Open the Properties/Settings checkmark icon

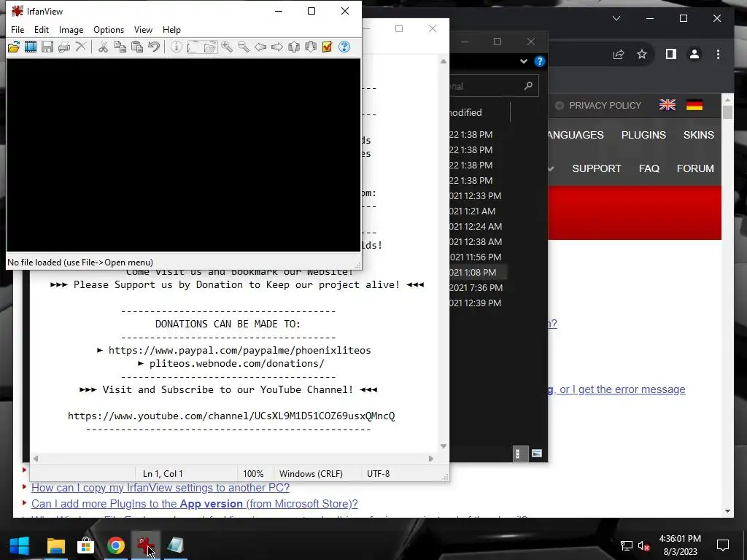(x=328, y=47)
